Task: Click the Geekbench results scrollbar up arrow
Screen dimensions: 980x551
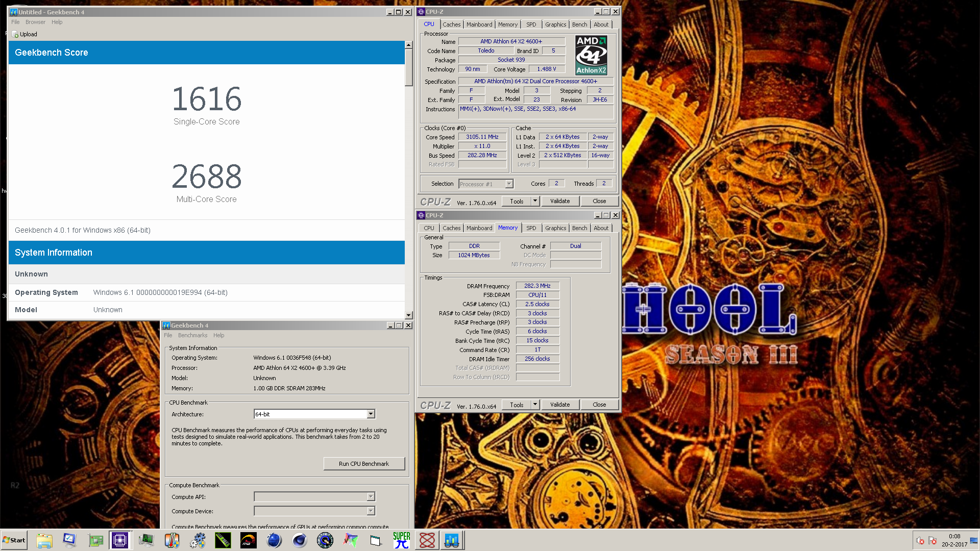Action: 408,45
